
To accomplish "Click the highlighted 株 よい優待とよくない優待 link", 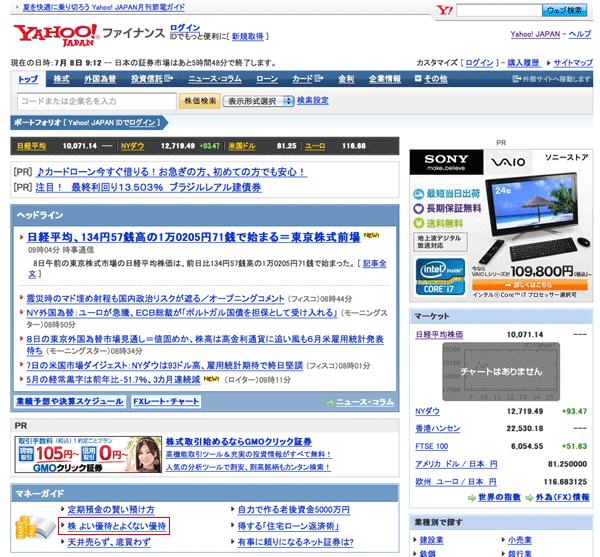I will [115, 525].
